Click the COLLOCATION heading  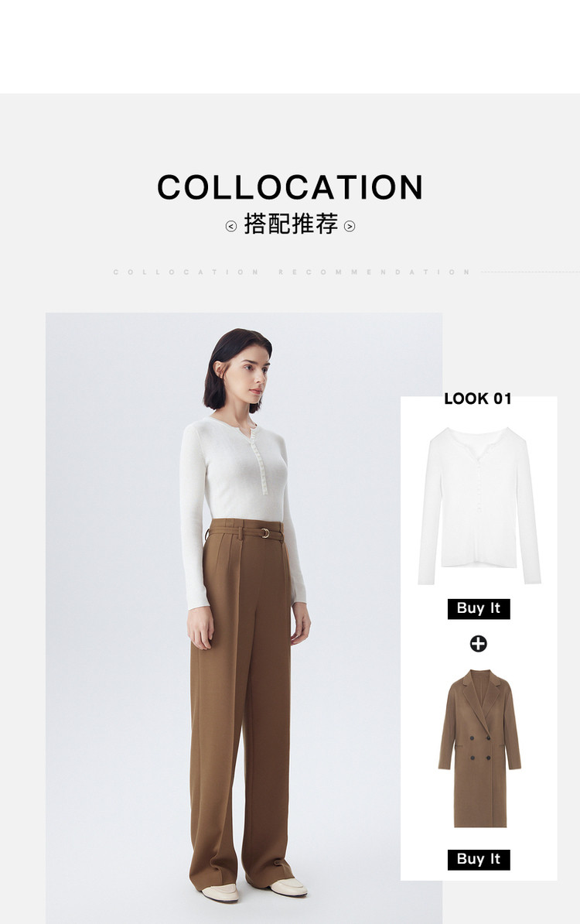[290, 187]
